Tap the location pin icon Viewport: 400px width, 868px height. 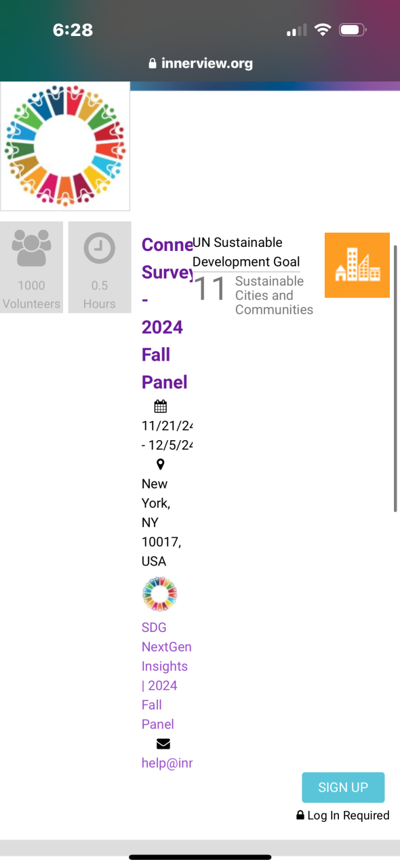161,465
